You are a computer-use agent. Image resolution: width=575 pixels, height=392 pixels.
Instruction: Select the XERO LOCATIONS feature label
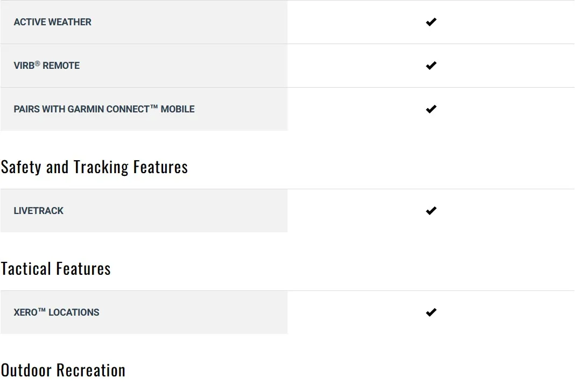(57, 312)
